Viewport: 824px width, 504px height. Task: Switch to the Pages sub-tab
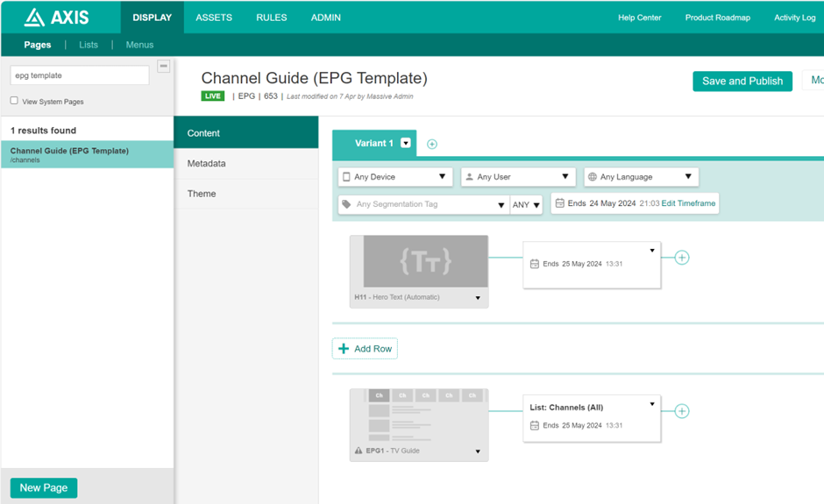coord(38,45)
